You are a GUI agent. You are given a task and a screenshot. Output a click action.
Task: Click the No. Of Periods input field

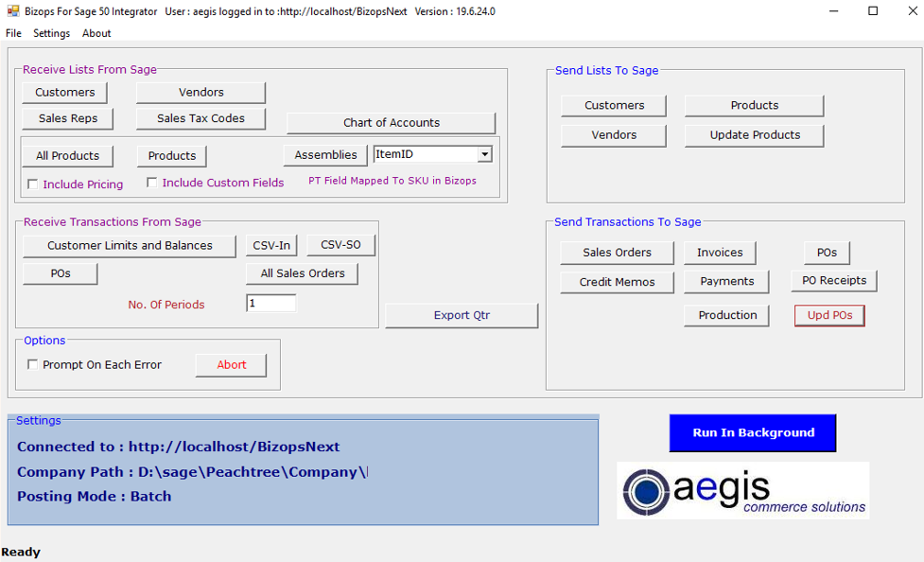coord(270,304)
